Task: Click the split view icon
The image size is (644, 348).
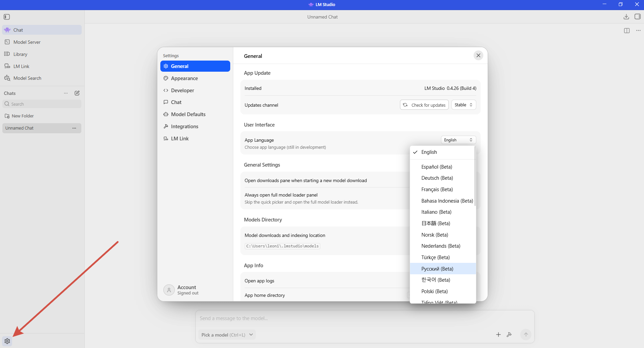Action: [627, 31]
